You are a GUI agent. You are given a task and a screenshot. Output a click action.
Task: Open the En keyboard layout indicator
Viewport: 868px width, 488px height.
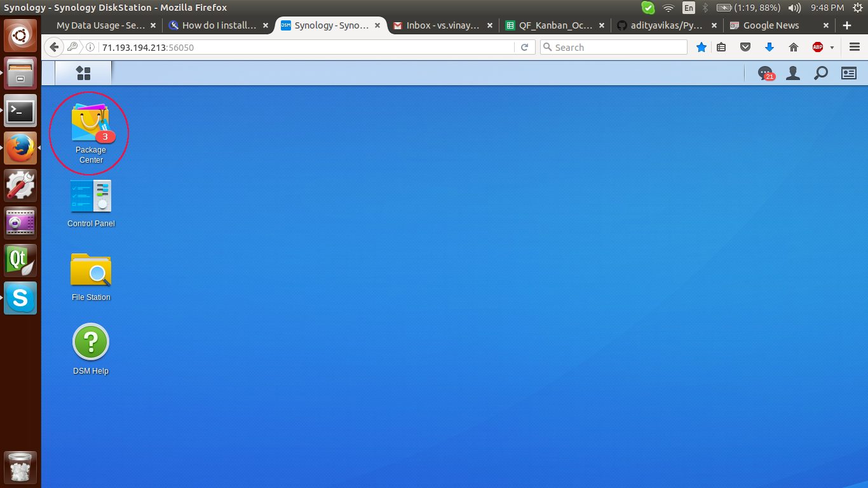[689, 8]
